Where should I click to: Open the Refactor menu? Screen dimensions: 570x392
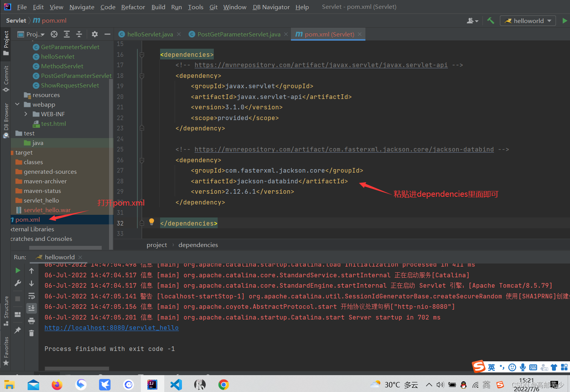pyautogui.click(x=133, y=7)
